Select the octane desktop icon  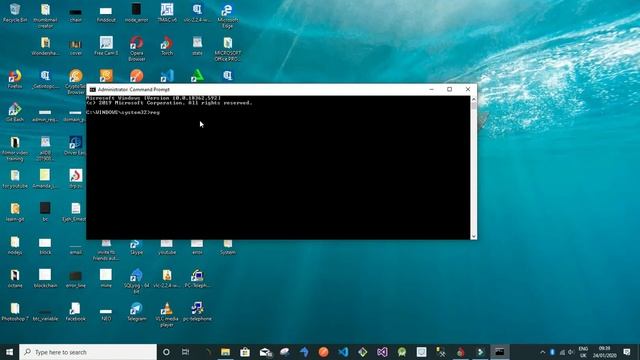[x=15, y=278]
